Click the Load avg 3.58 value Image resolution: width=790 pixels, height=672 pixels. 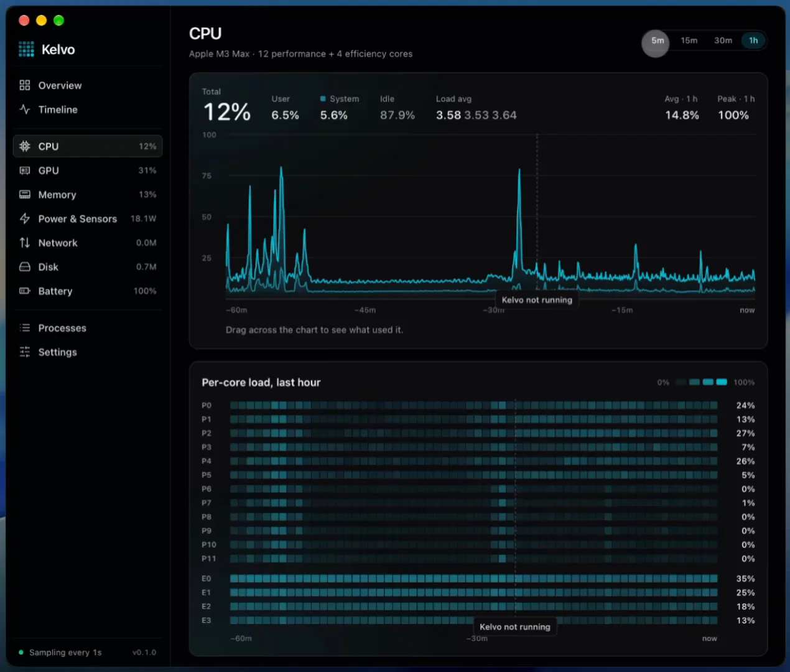pos(448,115)
